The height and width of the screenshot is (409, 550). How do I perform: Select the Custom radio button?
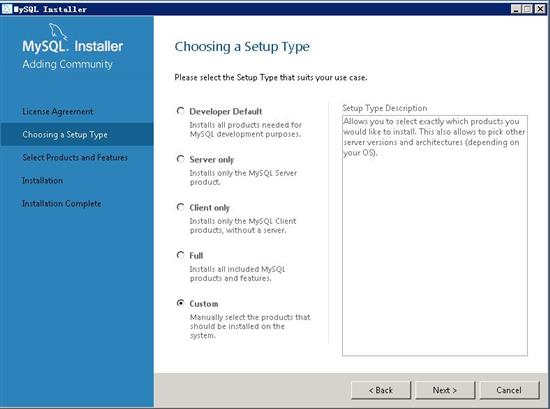pyautogui.click(x=180, y=303)
